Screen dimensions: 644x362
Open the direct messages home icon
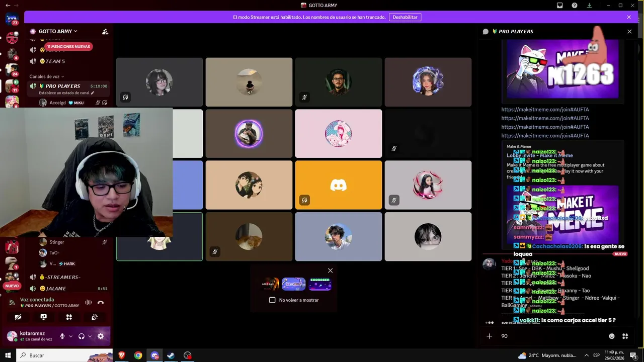12,19
